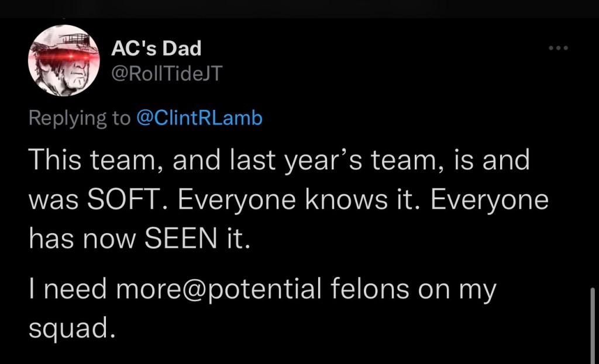The image size is (599, 364).
Task: Click the word "squad." ending the tweet
Action: pyautogui.click(x=69, y=329)
